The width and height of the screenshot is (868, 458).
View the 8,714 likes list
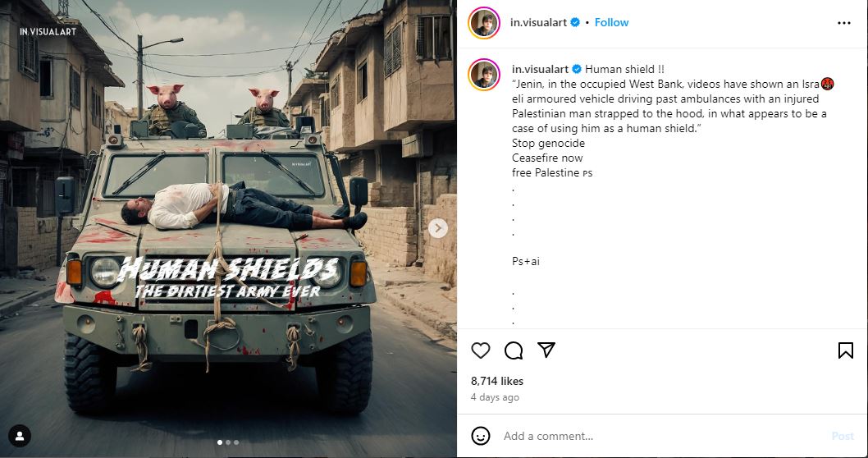click(497, 381)
